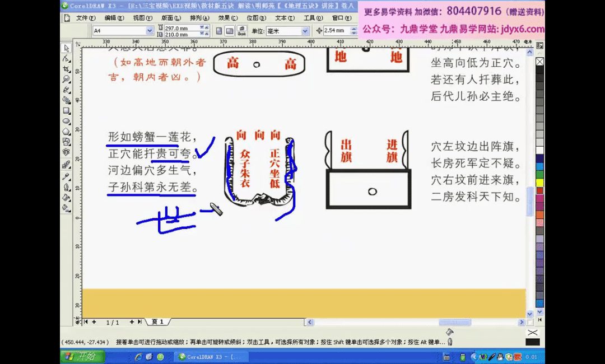Open the A4 paper size dropdown
The width and height of the screenshot is (605, 364).
tap(150, 31)
